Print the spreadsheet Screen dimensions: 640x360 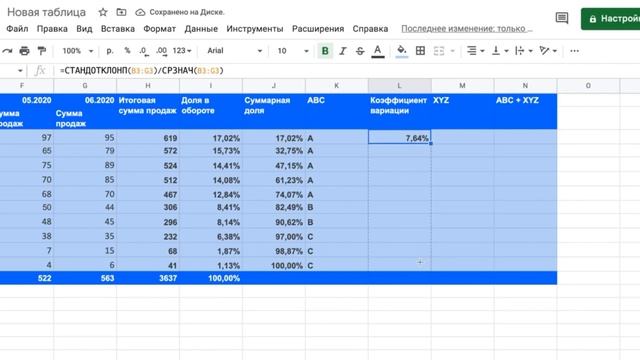(24, 51)
